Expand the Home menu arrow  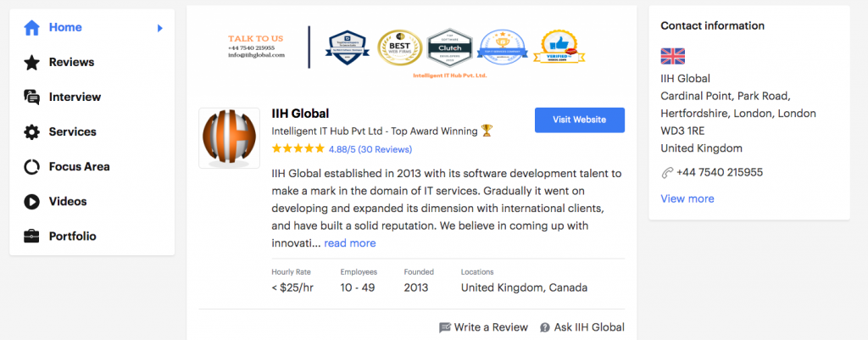pos(160,28)
